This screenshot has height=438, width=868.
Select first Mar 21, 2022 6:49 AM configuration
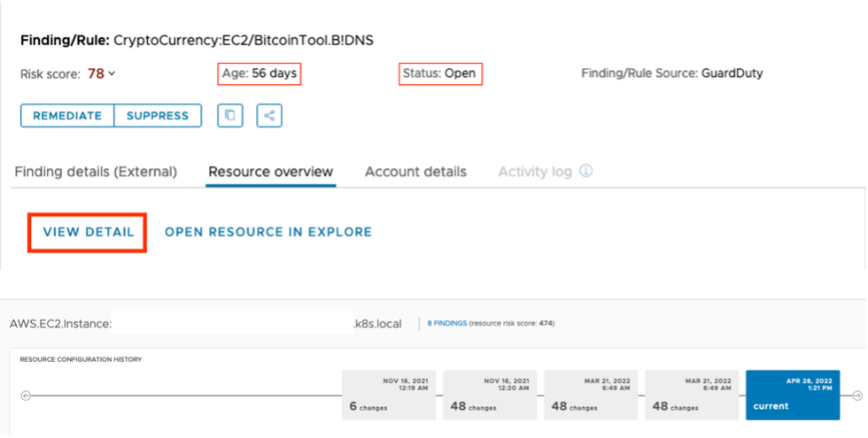pos(591,395)
